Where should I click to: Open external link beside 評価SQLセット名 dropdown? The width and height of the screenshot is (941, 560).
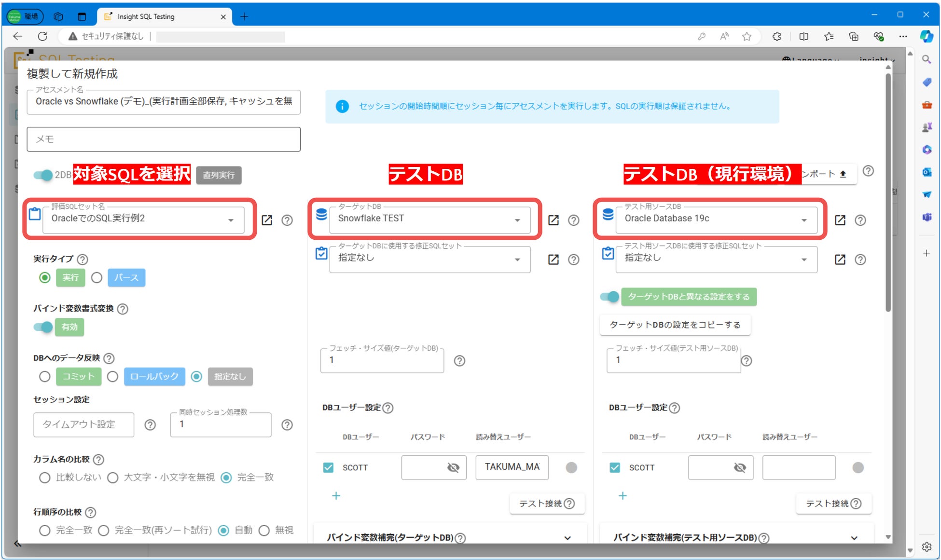pos(267,220)
